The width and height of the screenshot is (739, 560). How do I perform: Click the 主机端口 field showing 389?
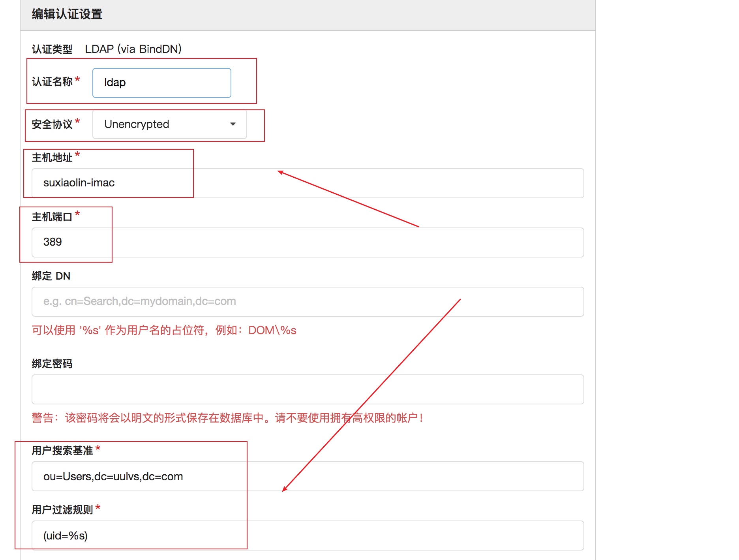click(308, 242)
